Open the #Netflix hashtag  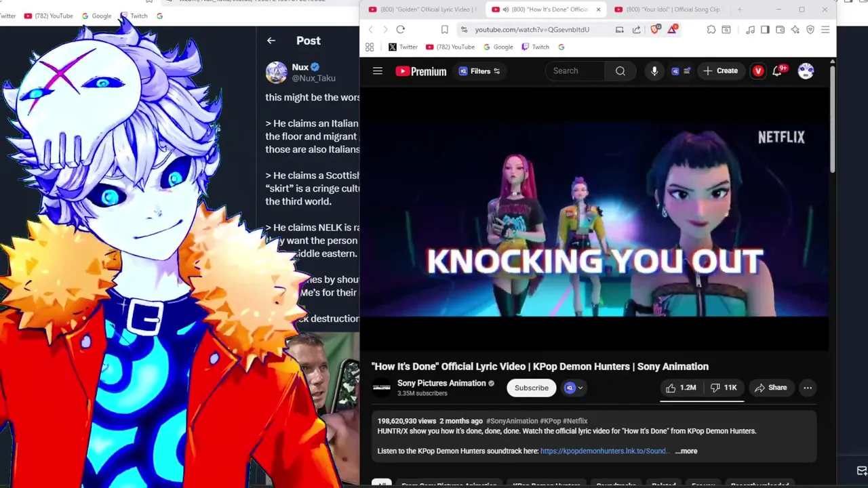(x=575, y=421)
